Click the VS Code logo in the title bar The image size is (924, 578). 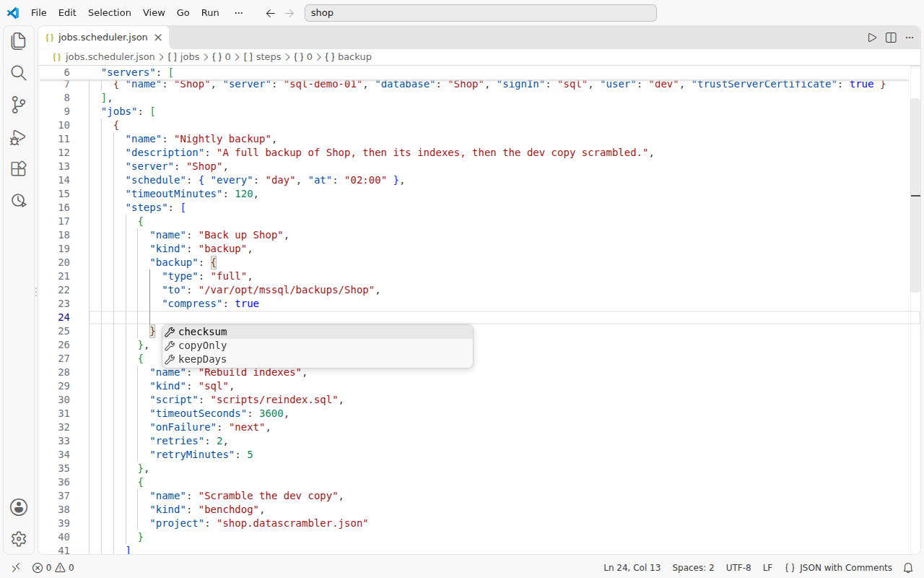pyautogui.click(x=13, y=13)
